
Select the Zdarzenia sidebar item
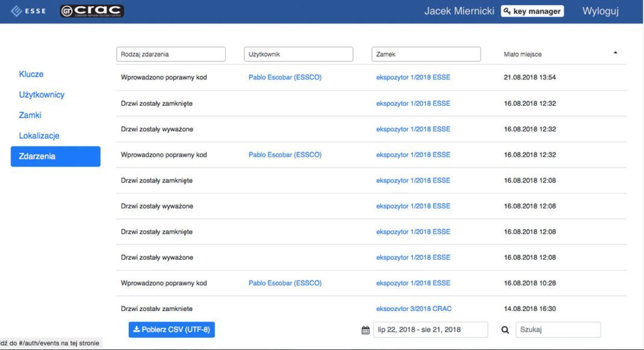coord(55,156)
